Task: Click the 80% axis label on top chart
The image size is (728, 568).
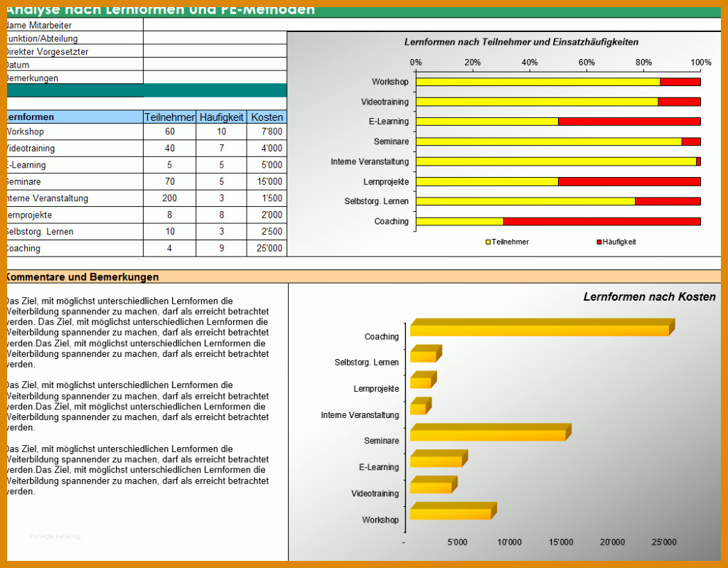Action: 643,63
